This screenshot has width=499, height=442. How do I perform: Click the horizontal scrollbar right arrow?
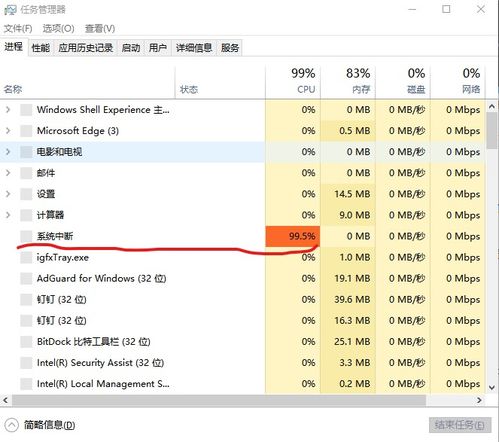tap(479, 400)
